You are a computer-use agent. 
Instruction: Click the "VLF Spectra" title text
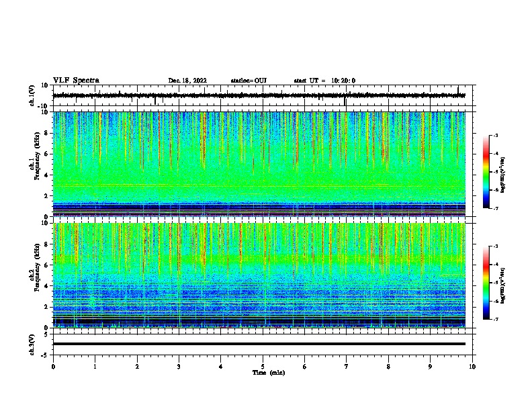pyautogui.click(x=76, y=81)
